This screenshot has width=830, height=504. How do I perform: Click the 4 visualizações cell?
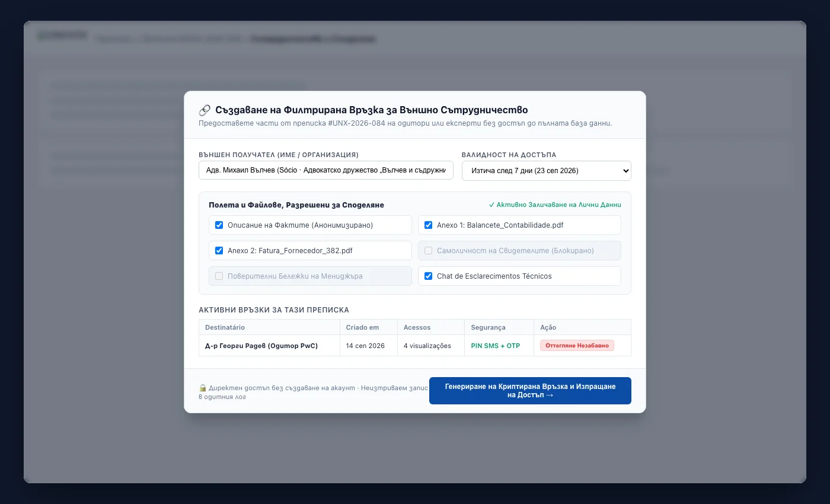(x=431, y=346)
